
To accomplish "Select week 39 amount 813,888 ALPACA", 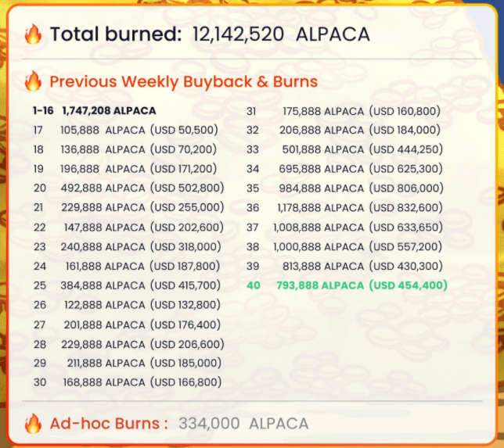I will point(323,267).
